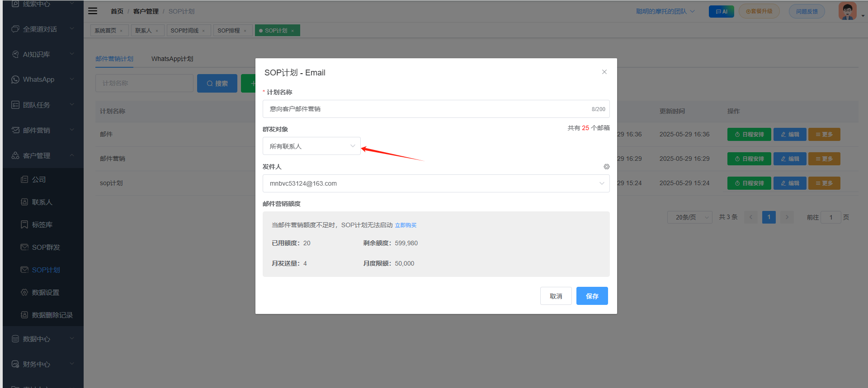This screenshot has width=868, height=388.
Task: Click 保存 to save the plan
Action: 592,296
